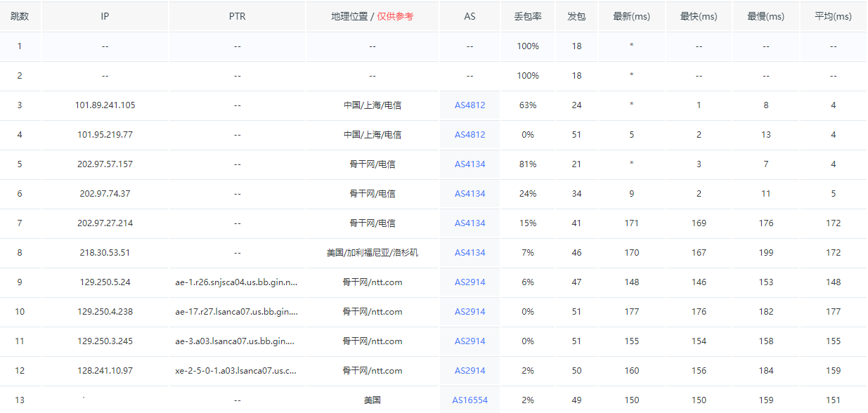Image resolution: width=868 pixels, height=413 pixels.
Task: Select the 跳数 column header
Action: point(20,16)
